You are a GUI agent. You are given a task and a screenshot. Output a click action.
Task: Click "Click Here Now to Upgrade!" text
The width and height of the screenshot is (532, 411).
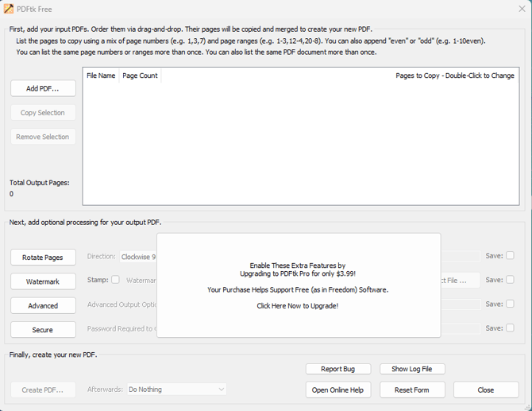(298, 306)
